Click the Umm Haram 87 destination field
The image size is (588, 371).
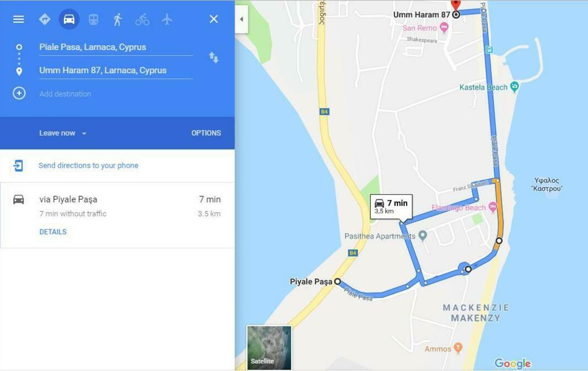pyautogui.click(x=116, y=71)
